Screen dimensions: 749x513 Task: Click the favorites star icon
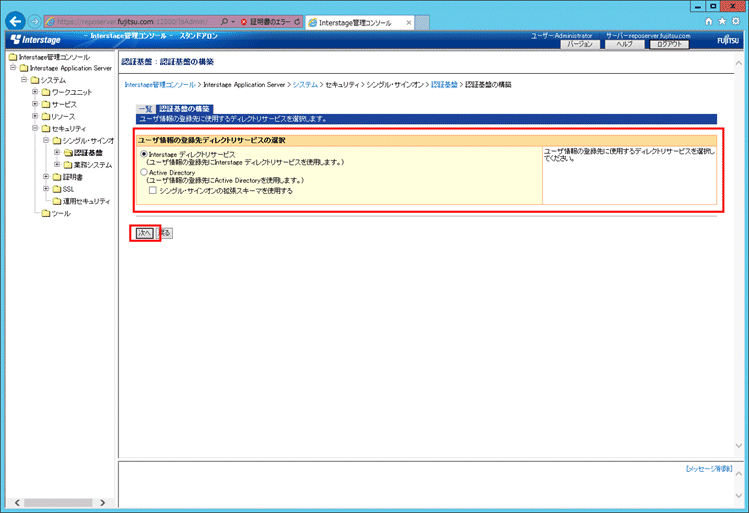(722, 21)
